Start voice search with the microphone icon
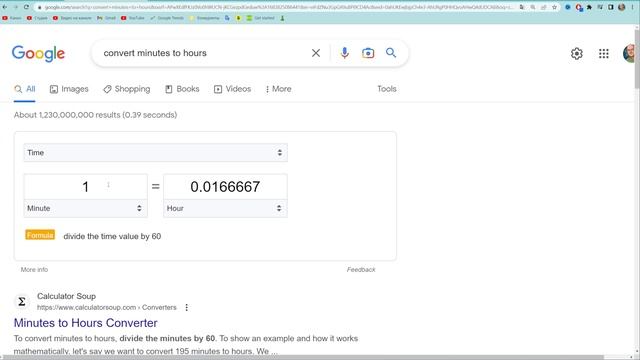Image resolution: width=640 pixels, height=360 pixels. 344,53
